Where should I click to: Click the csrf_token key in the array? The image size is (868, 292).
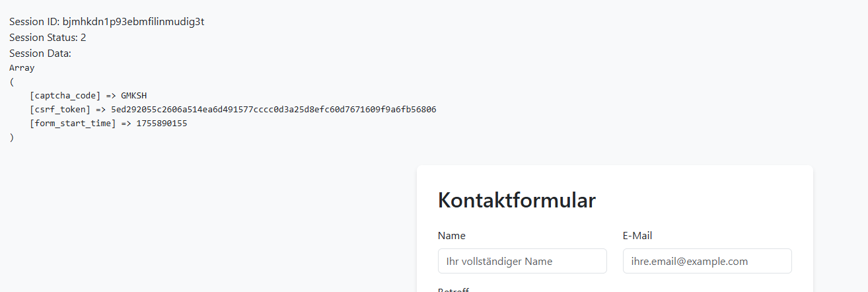(x=60, y=109)
